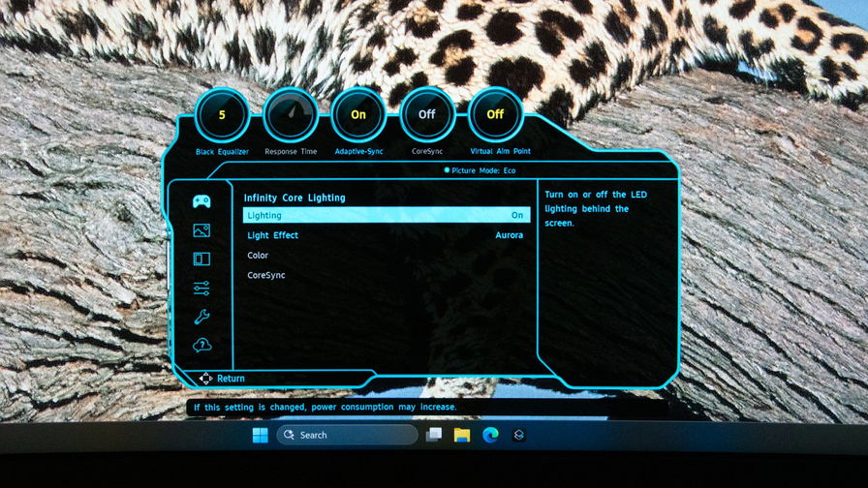Toggle Virtual Aim Point Off indicator
The height and width of the screenshot is (488, 868).
click(495, 115)
